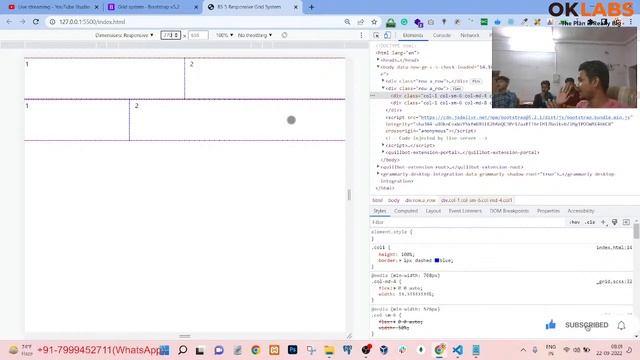Click the green extension icon beside the bookmark star
This screenshot has width=640, height=360.
391,22
